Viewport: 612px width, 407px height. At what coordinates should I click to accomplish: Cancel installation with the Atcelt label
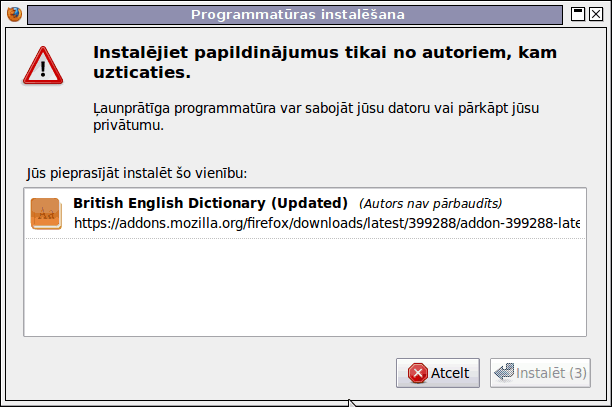point(450,373)
